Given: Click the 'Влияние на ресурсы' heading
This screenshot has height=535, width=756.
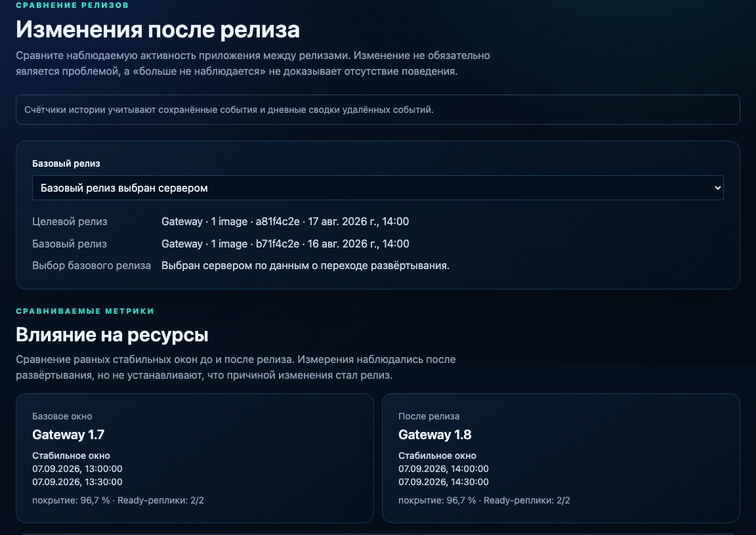Looking at the screenshot, I should click(112, 335).
